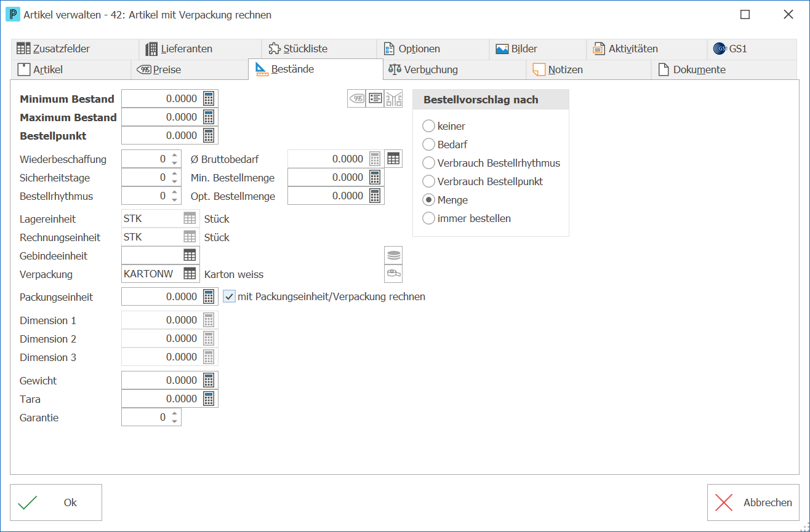810x532 pixels.
Task: Click the tape measure icon beside Verpackung
Action: (393, 273)
